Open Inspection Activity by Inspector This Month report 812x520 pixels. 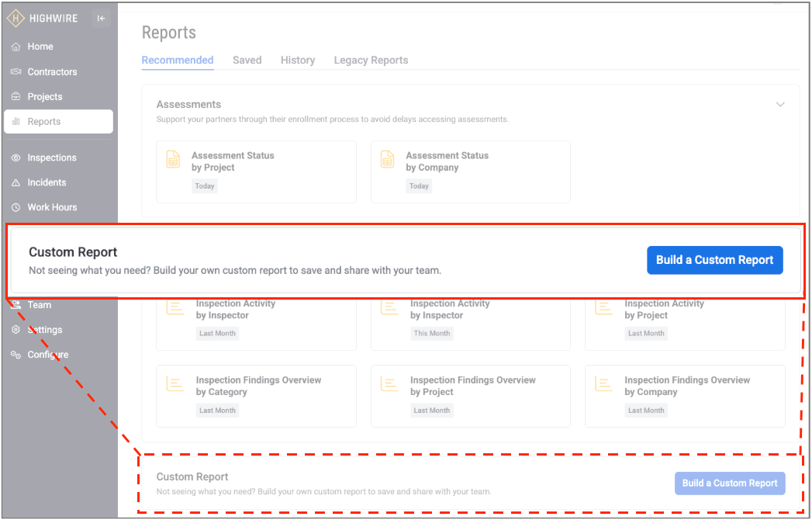471,324
